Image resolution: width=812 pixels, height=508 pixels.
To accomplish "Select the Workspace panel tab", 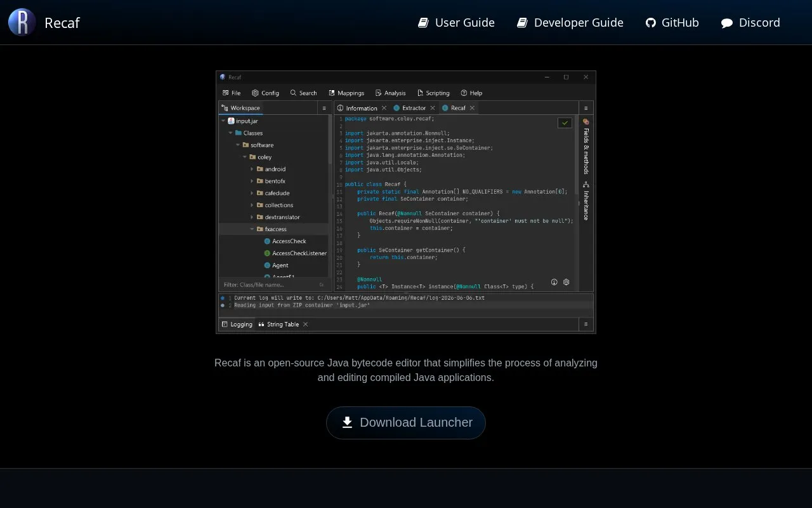I will [x=241, y=108].
